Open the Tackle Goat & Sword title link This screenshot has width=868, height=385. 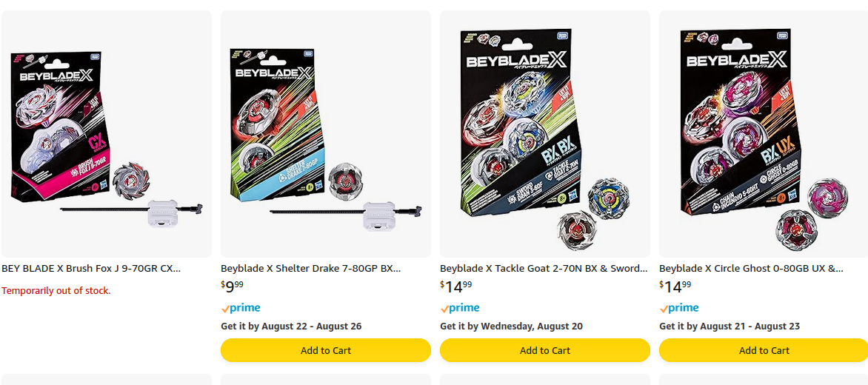[x=544, y=269]
